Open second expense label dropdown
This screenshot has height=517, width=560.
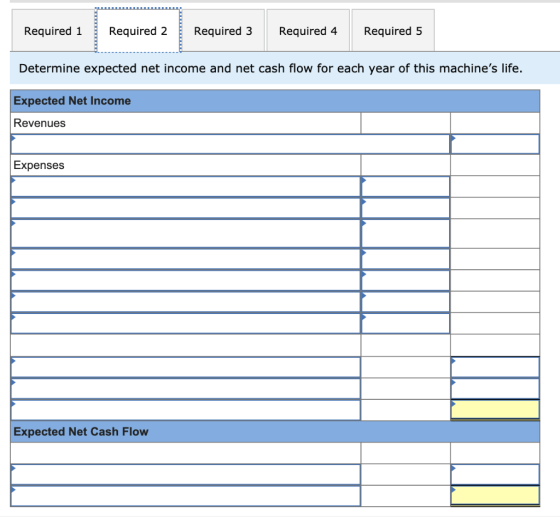tap(185, 208)
